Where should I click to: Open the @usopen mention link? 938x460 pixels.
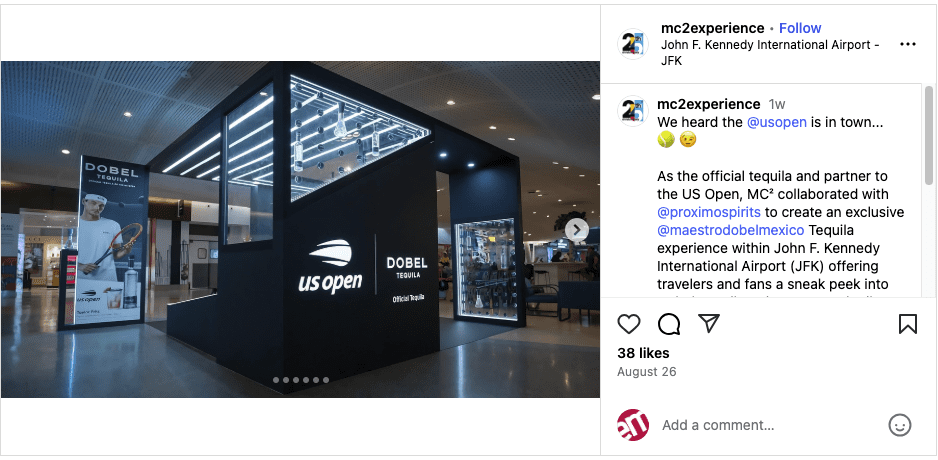coord(776,122)
